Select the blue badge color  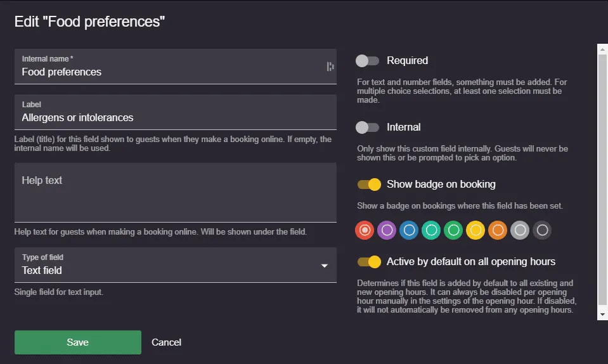tap(409, 230)
